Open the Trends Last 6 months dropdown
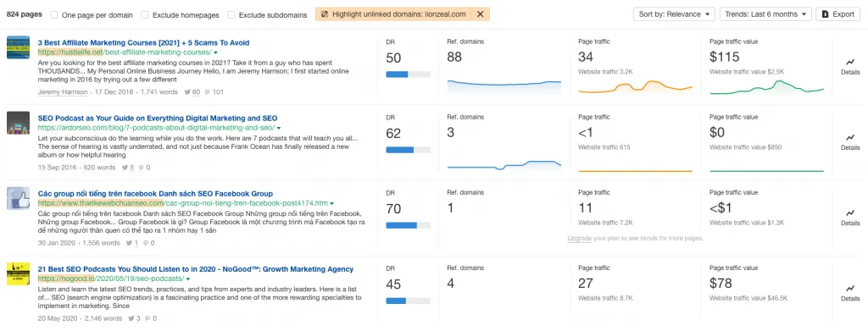The width and height of the screenshot is (868, 331). (765, 14)
